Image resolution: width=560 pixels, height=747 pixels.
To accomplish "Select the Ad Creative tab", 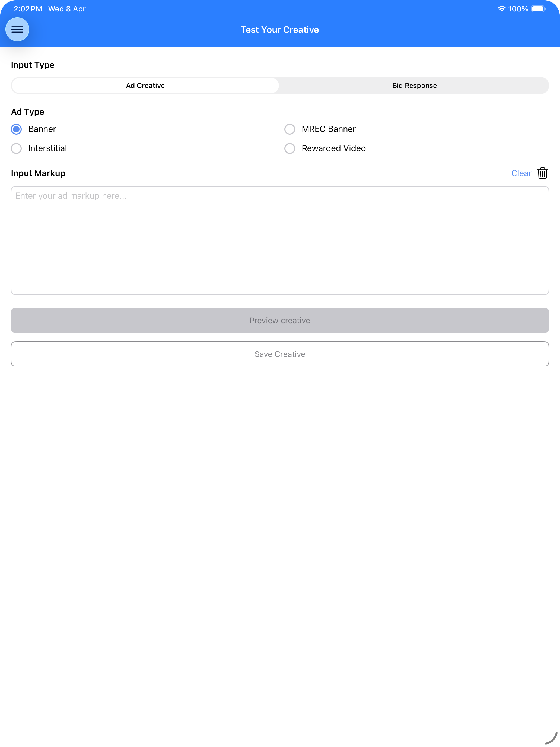I will 145,86.
